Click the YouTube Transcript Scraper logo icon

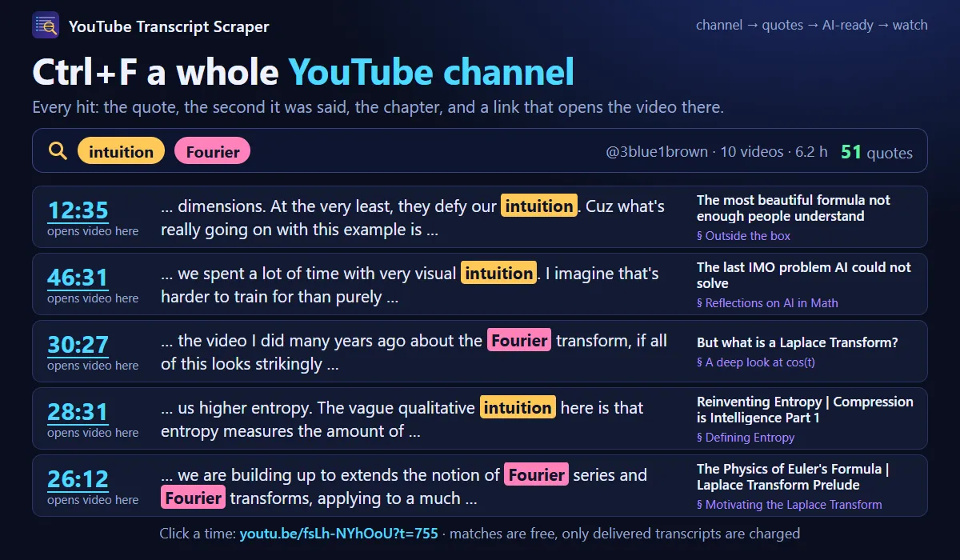click(x=46, y=26)
